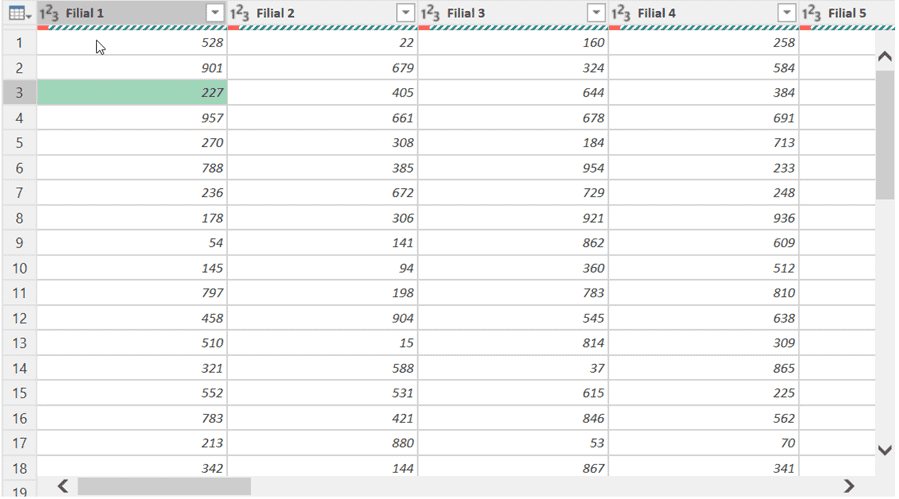Click the highlighted cell with value 227

(x=132, y=92)
